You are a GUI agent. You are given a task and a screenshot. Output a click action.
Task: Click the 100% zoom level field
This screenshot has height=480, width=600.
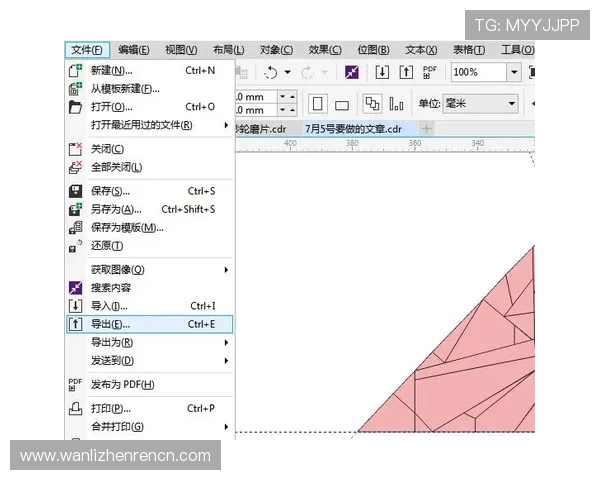point(478,72)
